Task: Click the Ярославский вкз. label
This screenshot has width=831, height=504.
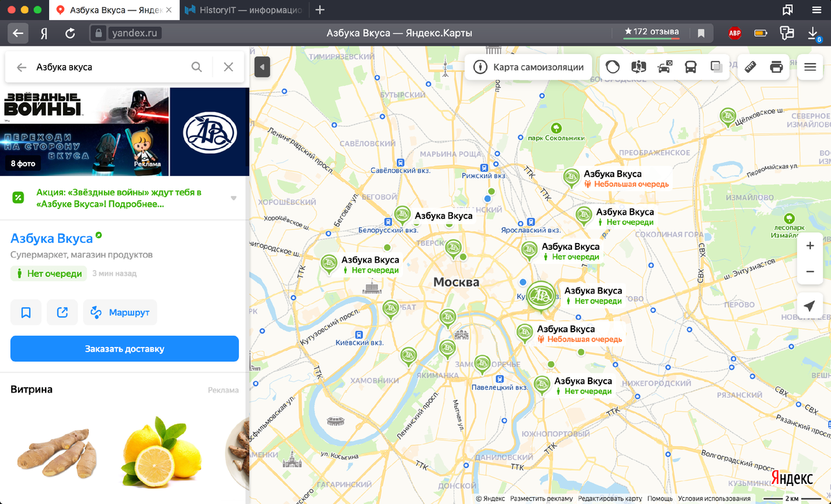Action: (530, 230)
